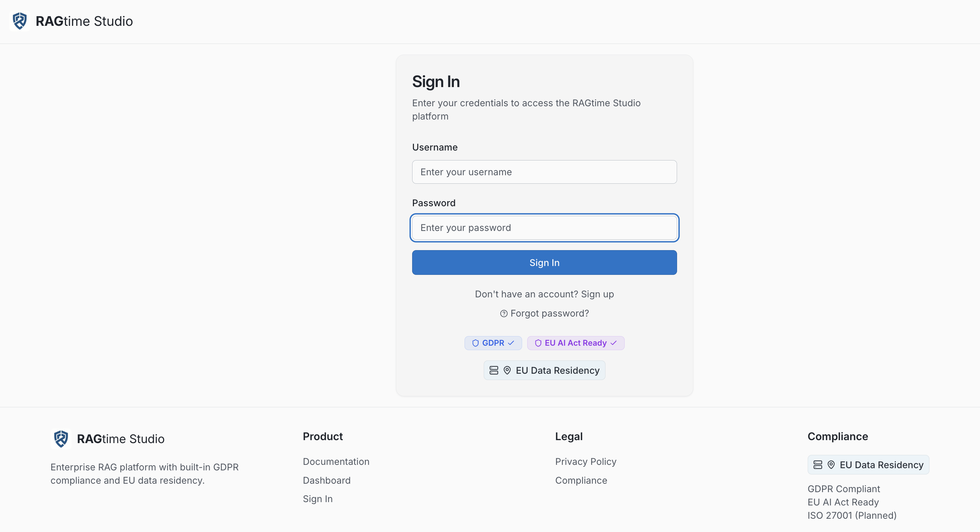
Task: Open the Privacy Policy link
Action: click(586, 461)
